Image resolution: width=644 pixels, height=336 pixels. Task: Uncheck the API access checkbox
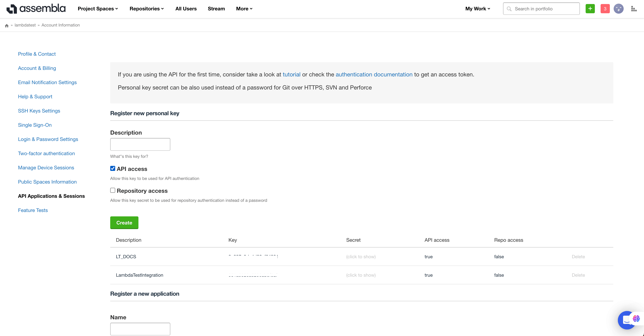(113, 169)
